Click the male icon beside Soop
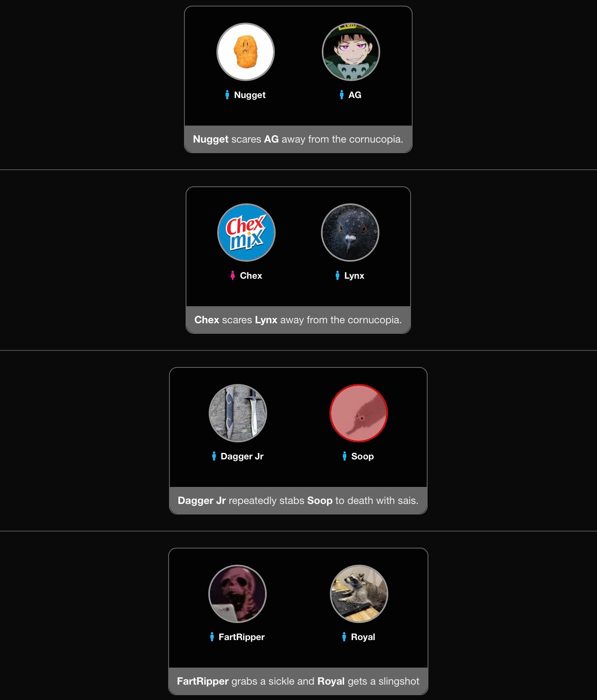The image size is (597, 700). (345, 456)
